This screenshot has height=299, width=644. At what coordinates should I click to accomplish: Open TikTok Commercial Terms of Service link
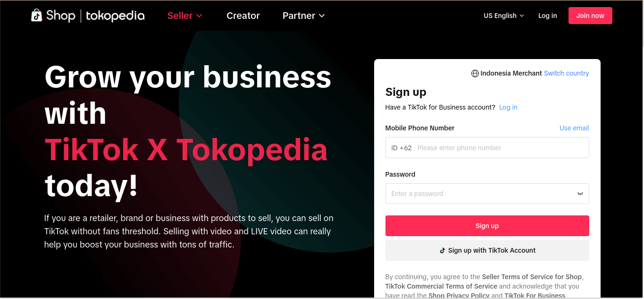click(441, 286)
